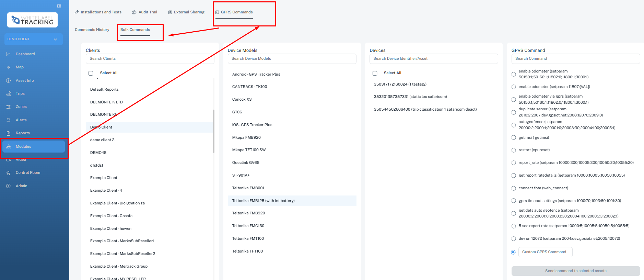644x280 pixels.
Task: Switch to the Audit Trail tab
Action: (145, 12)
